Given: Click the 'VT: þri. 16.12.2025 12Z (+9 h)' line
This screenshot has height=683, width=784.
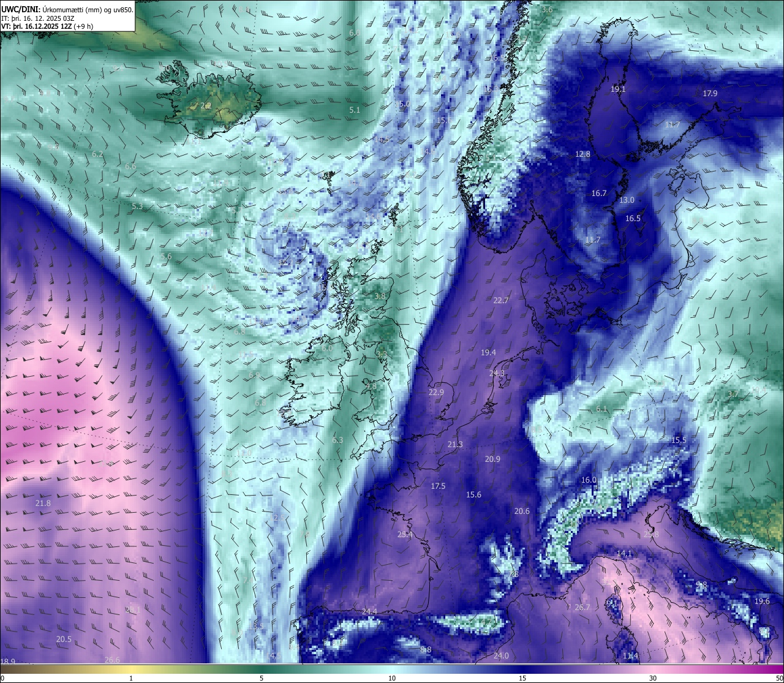Looking at the screenshot, I should coord(47,26).
